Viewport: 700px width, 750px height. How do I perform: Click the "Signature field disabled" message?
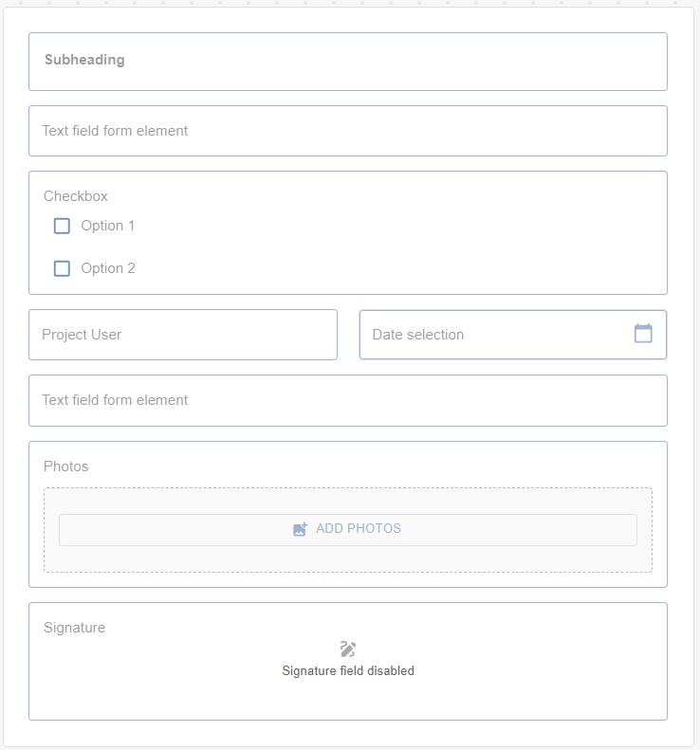coord(348,670)
